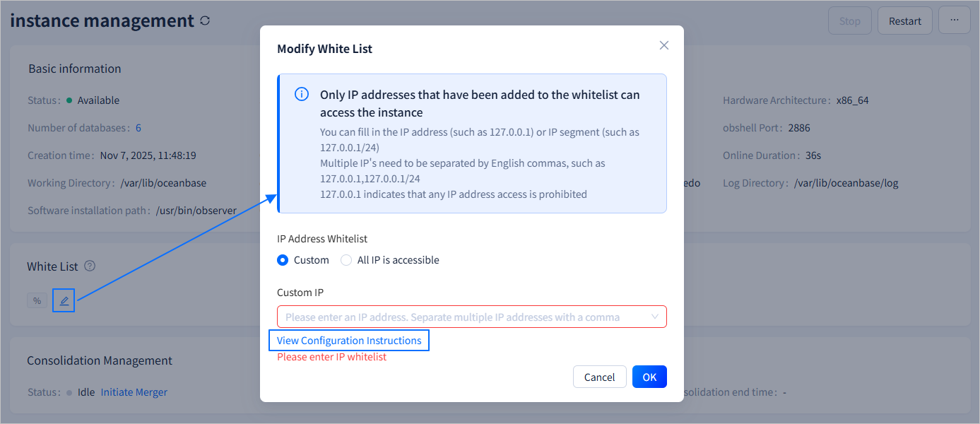Image resolution: width=980 pixels, height=424 pixels.
Task: Open the more actions ellipsis menu
Action: coord(954,20)
